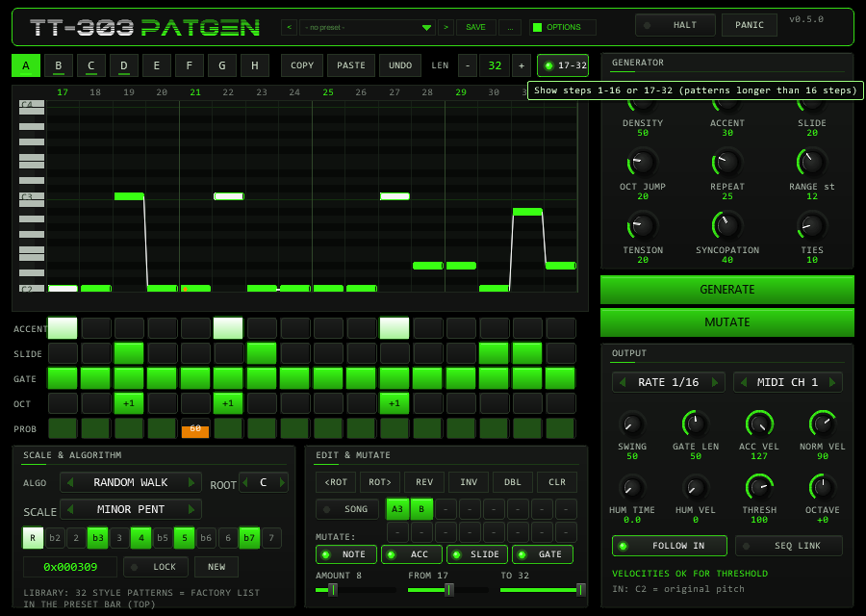Adjust the HUM VEL knob
This screenshot has width=866, height=616.
coord(696,488)
